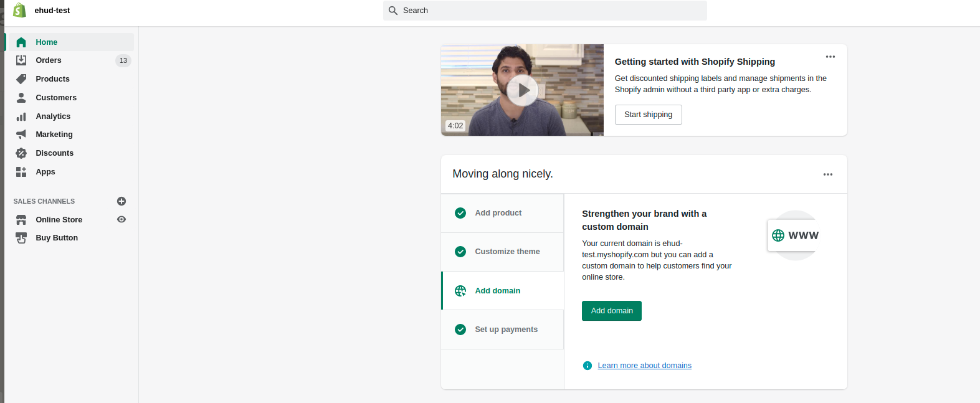Click the Shopify Shipping video thumbnail
Screen dimensions: 980x403
tap(522, 90)
